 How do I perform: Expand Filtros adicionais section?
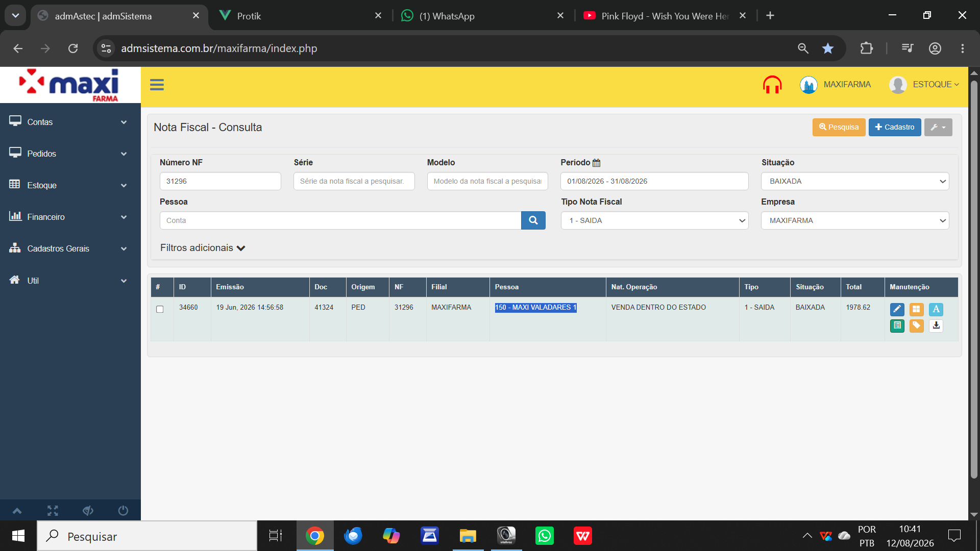203,248
